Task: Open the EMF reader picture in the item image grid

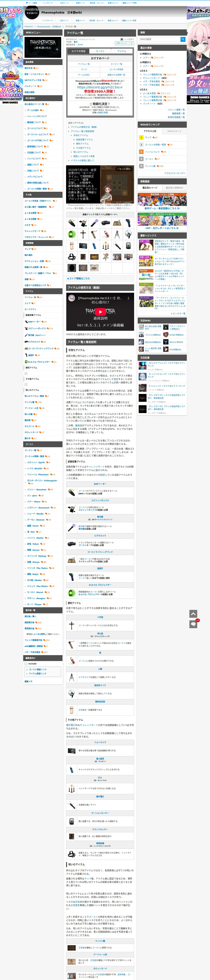Action: pyautogui.click(x=72, y=223)
